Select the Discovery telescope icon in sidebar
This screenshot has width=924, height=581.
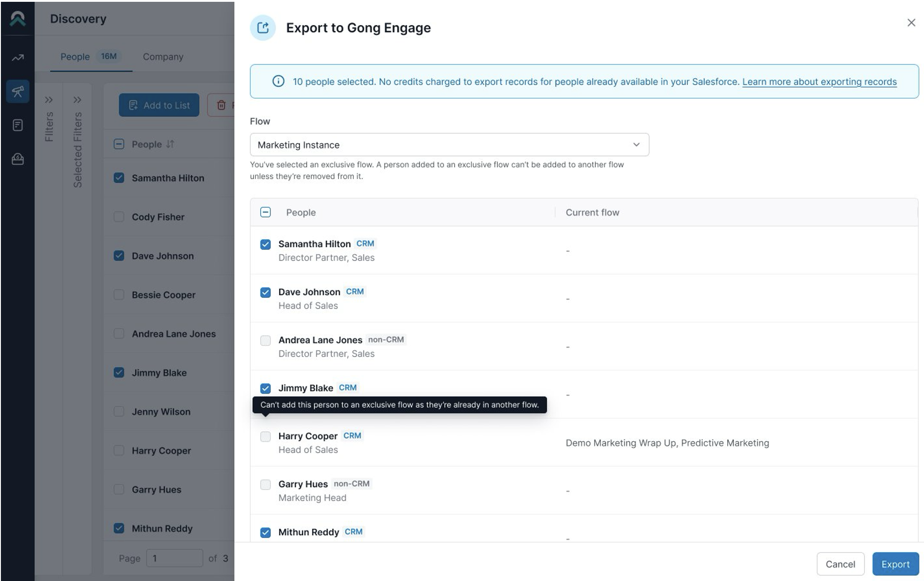tap(18, 91)
